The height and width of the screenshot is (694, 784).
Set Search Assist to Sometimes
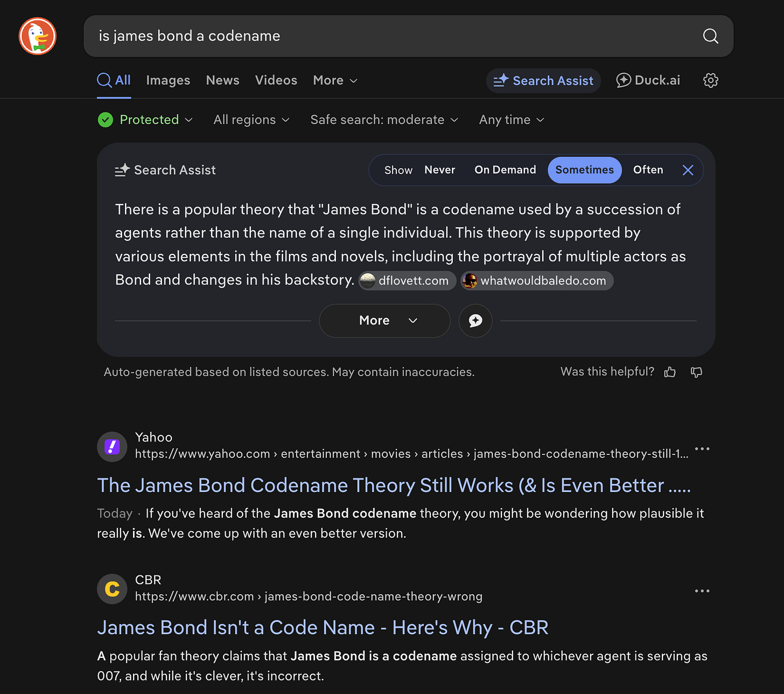coord(584,170)
